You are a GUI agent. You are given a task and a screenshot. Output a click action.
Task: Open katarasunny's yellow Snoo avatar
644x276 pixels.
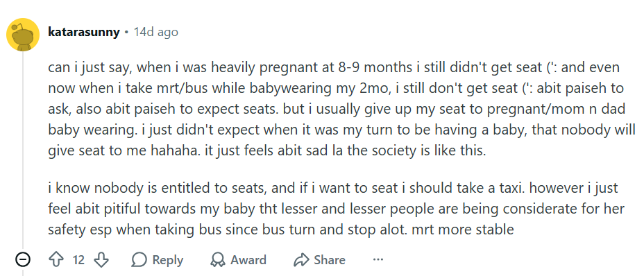click(x=23, y=35)
